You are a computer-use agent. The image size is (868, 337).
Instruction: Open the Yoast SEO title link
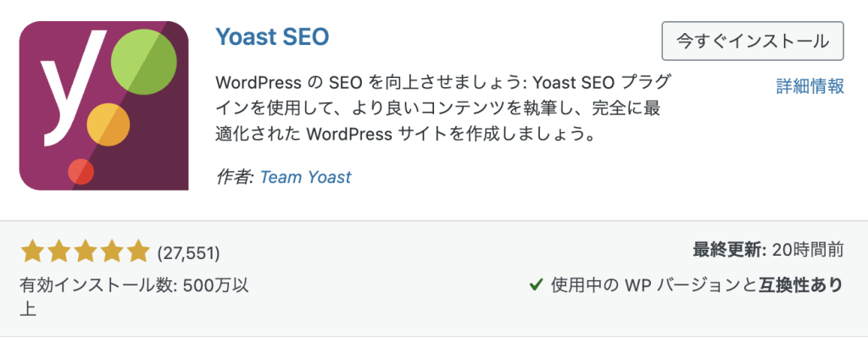click(272, 36)
